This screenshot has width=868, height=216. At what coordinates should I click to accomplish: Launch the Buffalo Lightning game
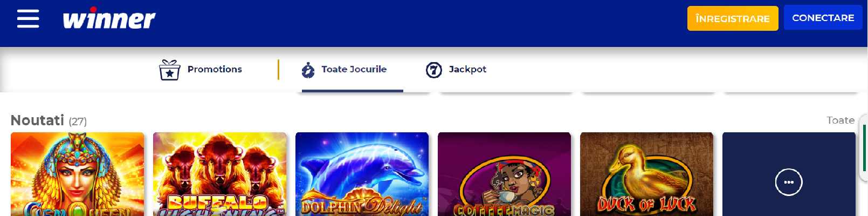220,174
